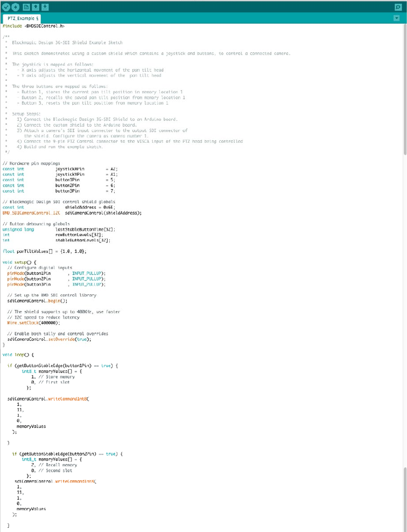Click the Wire.setClock(400000); line
Viewport: 407px width, 532px height.
(33, 323)
